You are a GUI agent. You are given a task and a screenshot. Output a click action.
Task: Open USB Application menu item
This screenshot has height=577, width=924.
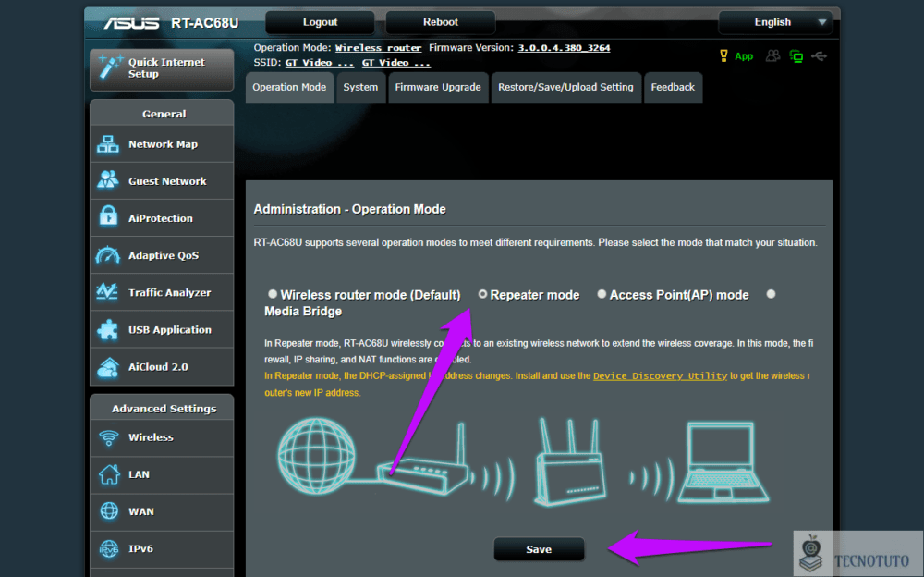tap(162, 330)
